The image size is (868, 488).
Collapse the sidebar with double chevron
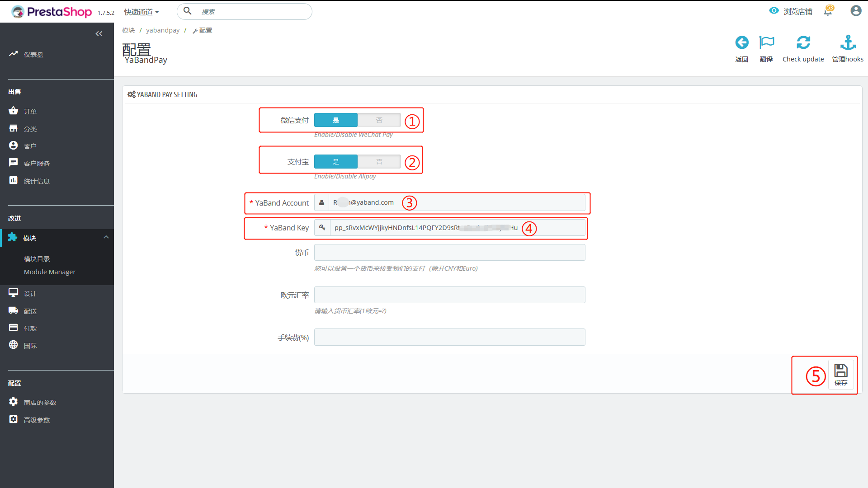(x=99, y=34)
